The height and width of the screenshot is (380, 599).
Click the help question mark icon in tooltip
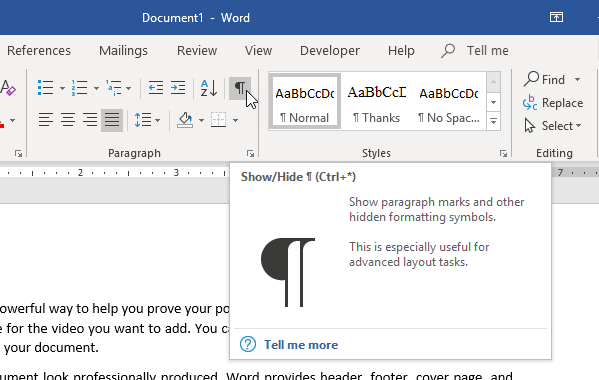click(248, 344)
